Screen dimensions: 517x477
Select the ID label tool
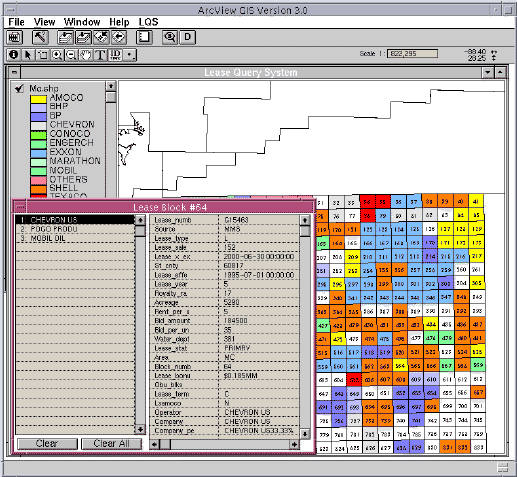pyautogui.click(x=115, y=55)
